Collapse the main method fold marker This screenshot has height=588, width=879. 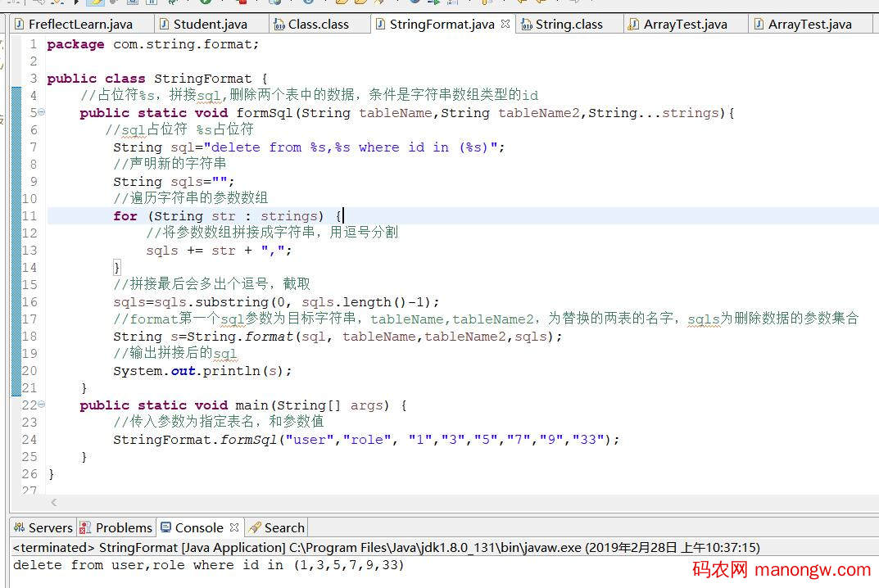tap(42, 405)
